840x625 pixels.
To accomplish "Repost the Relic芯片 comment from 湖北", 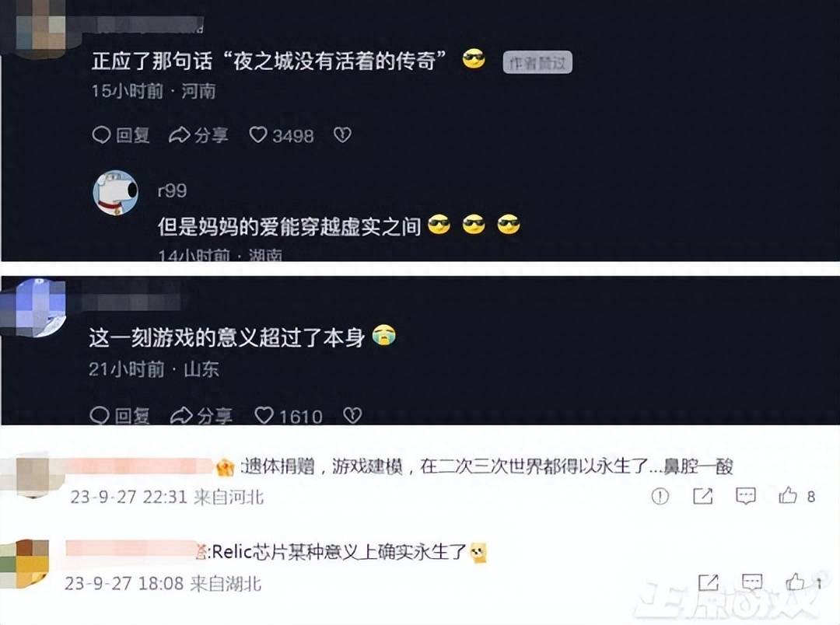I will tap(709, 581).
